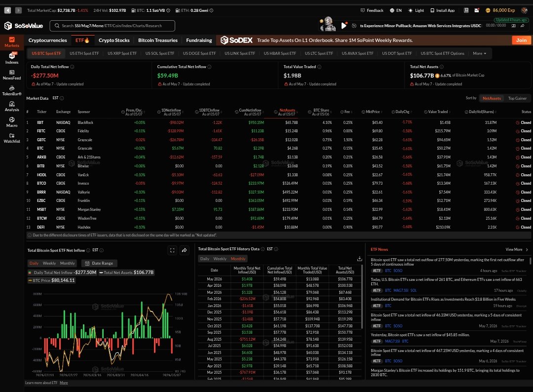Select Daily in net inflow chart
Screen dimensions: 533x392
pyautogui.click(x=34, y=263)
